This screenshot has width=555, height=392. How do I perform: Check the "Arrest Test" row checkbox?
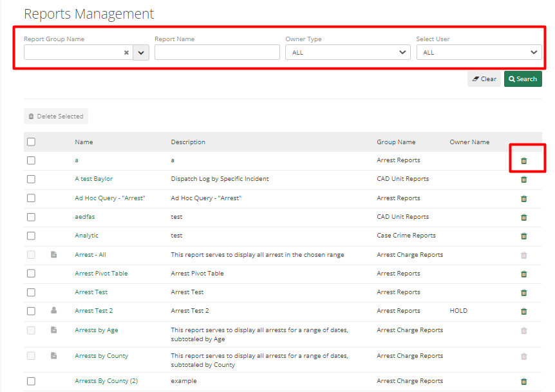(30, 292)
